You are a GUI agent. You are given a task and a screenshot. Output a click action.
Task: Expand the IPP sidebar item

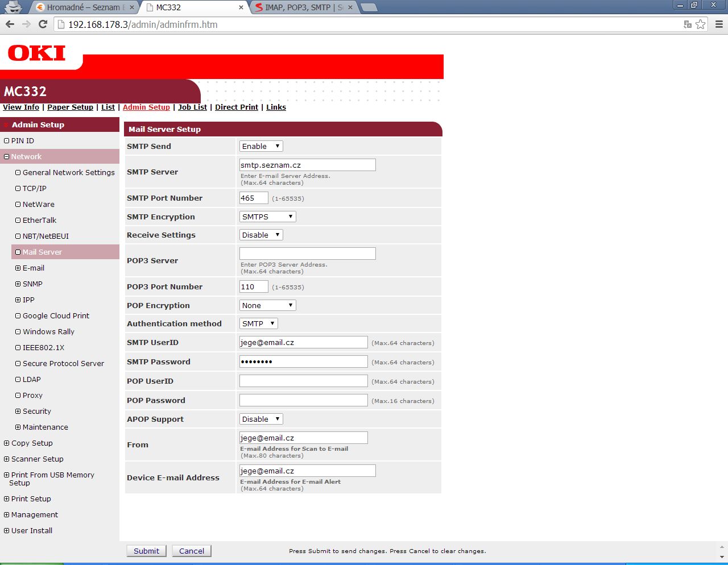(x=18, y=300)
